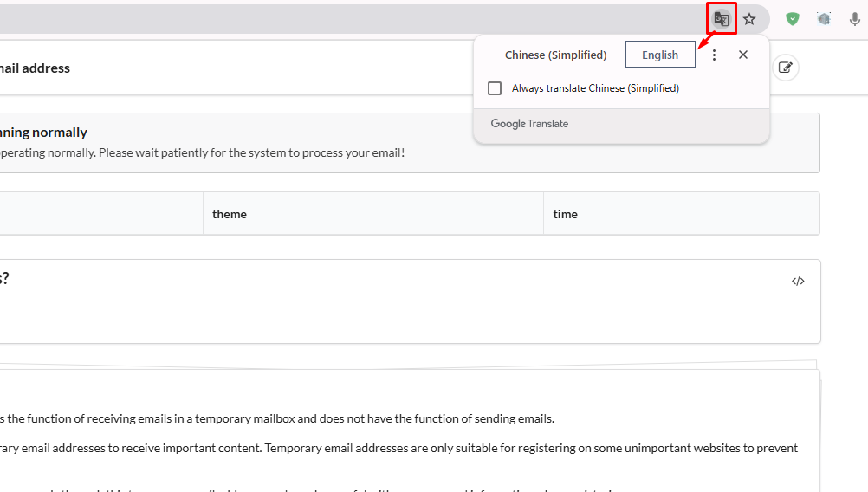Click the microphone icon in toolbar

854,19
